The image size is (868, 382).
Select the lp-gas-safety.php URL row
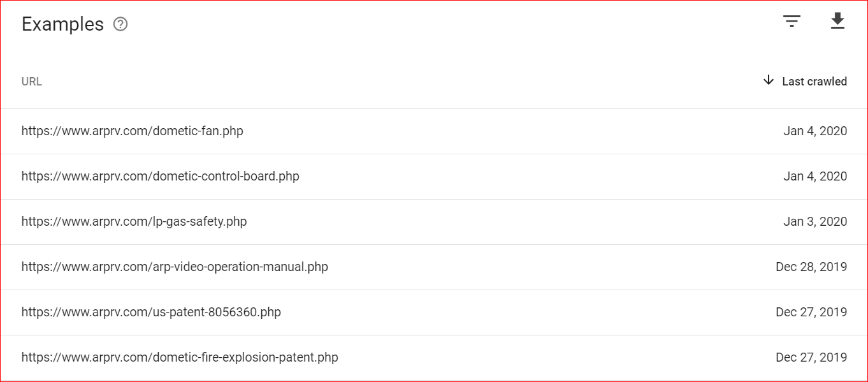(434, 222)
